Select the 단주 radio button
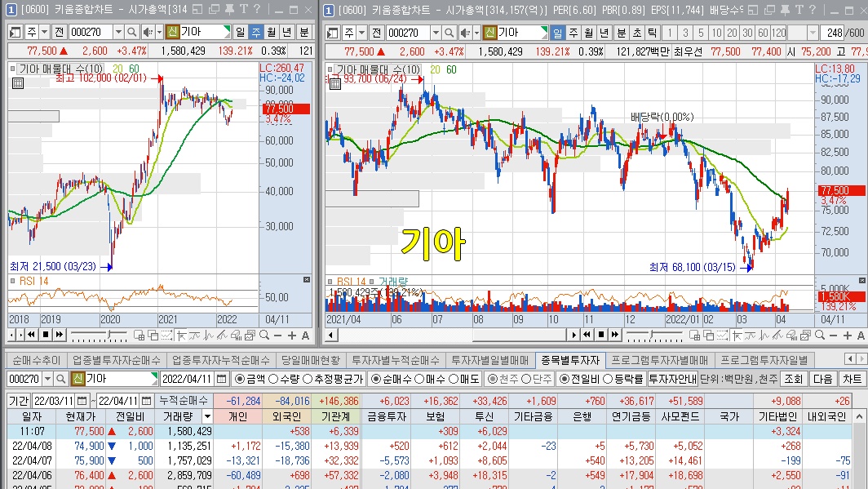This screenshot has height=489, width=868. (x=526, y=379)
